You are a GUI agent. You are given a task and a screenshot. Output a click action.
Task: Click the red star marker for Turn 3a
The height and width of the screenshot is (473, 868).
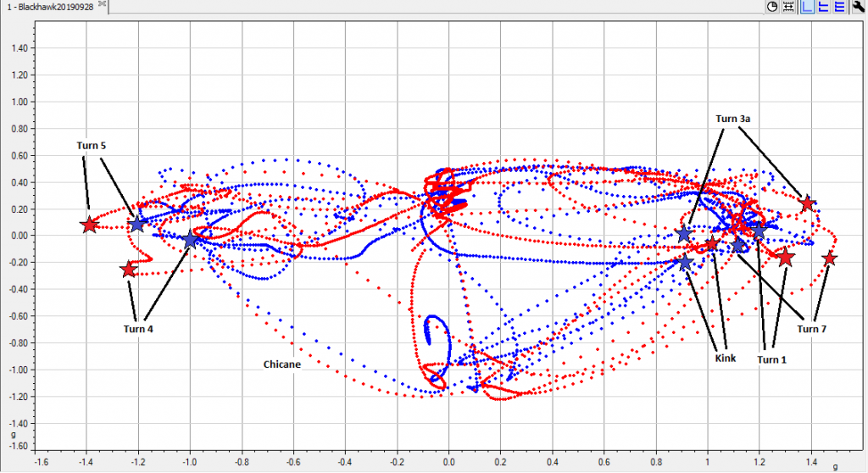coord(808,203)
